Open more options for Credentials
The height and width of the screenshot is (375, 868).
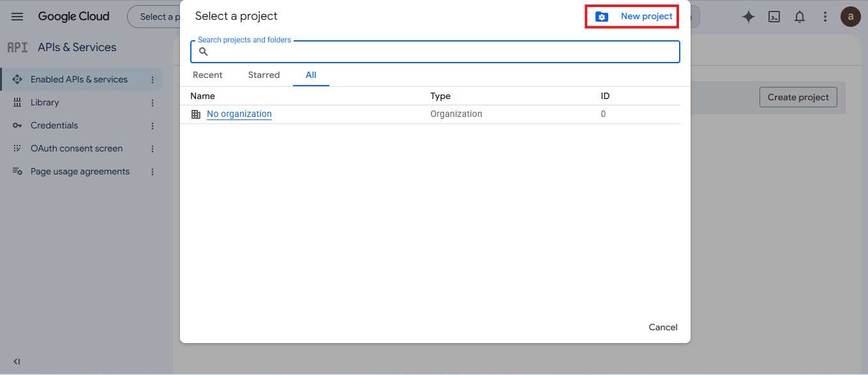[x=153, y=126]
